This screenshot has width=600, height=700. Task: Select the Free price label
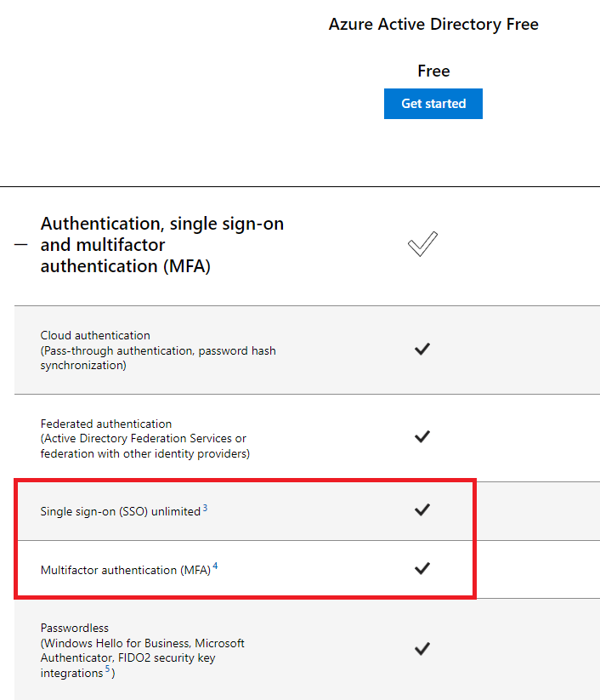[x=433, y=71]
